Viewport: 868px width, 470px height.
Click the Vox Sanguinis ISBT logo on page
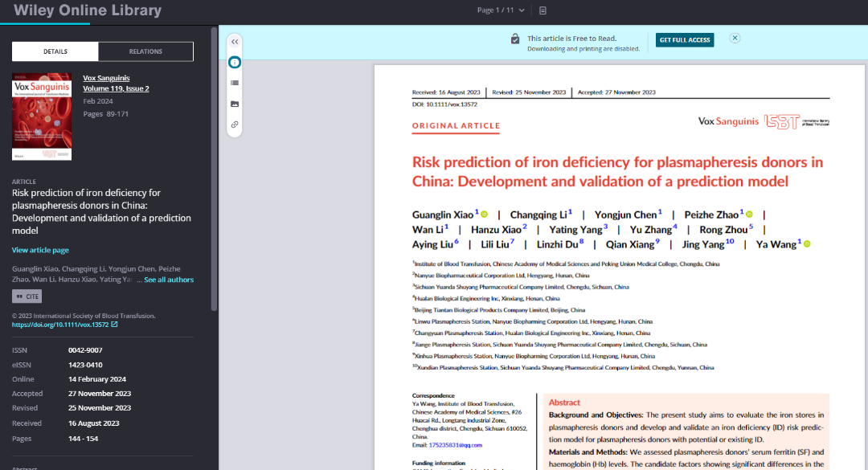click(764, 121)
